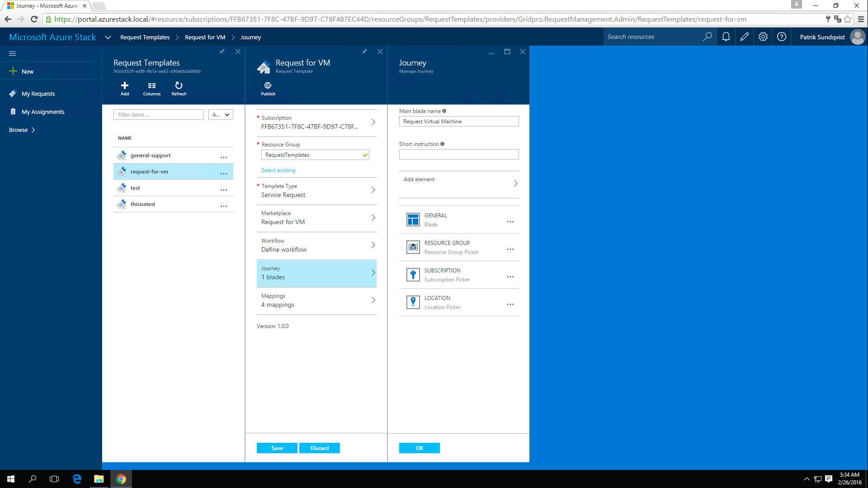Pin the Request Templates blade
The width and height of the screenshot is (868, 488).
coord(222,52)
